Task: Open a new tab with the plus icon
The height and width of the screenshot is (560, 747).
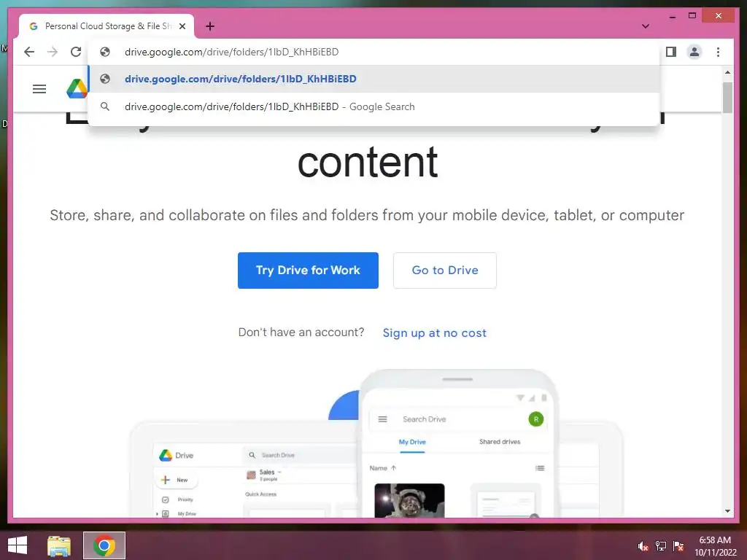Action: [x=210, y=26]
